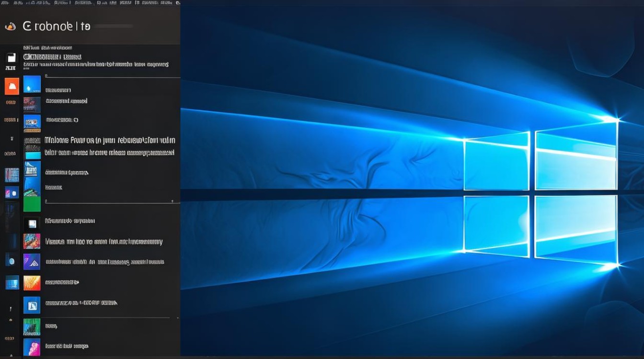Select the white document icon in the left sidebar
The image size is (644, 359).
(11, 58)
